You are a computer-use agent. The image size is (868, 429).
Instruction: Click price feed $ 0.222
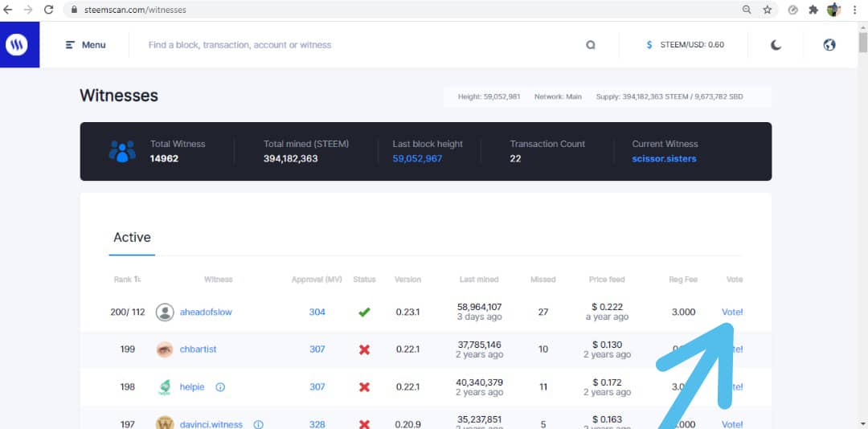(x=608, y=307)
